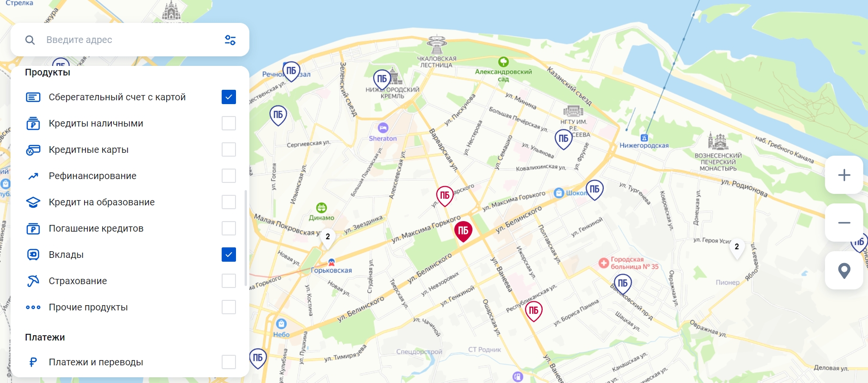The image size is (868, 383).
Task: Select the Кредитные карты product item
Action: [130, 149]
